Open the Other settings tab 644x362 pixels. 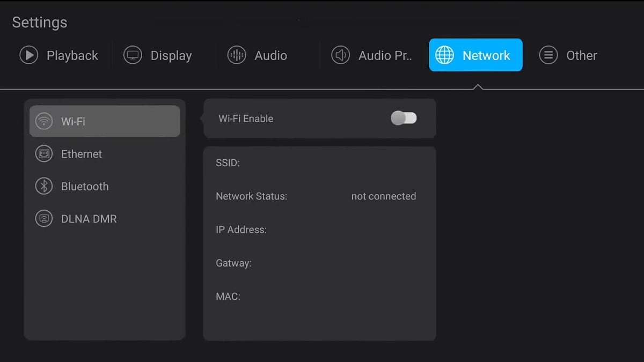pos(569,55)
